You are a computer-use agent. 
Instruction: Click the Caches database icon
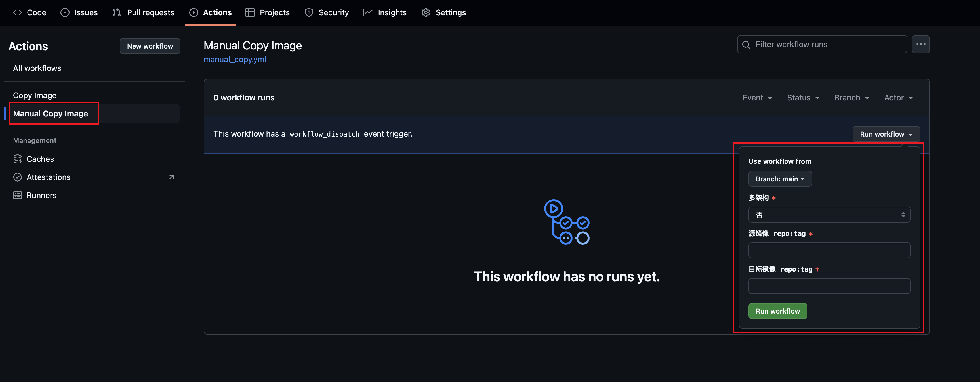click(18, 159)
